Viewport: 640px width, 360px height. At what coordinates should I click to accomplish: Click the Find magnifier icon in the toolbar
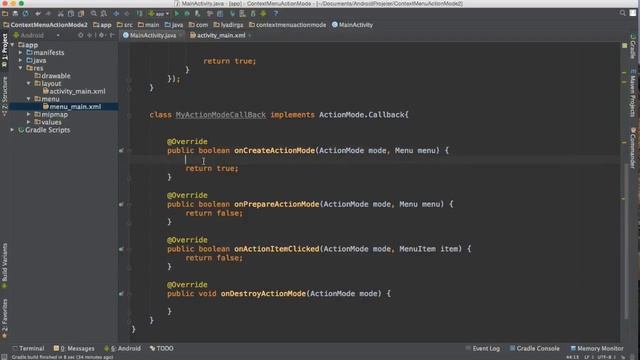(x=93, y=13)
